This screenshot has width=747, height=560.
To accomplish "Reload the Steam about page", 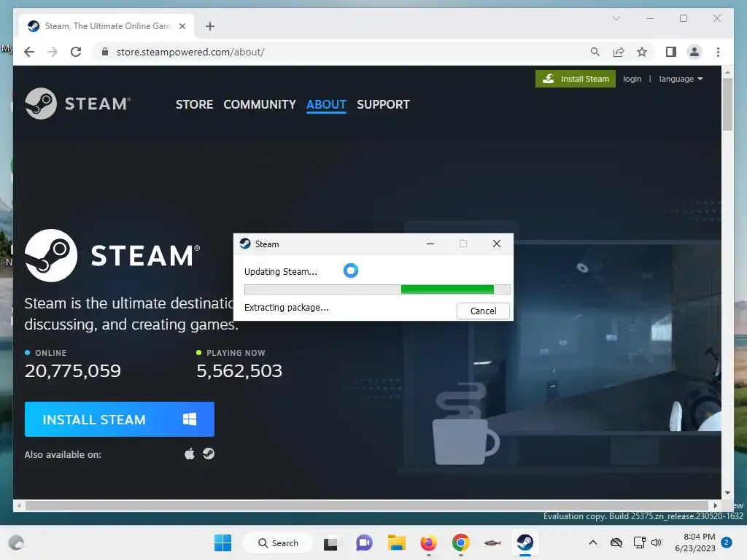I will point(76,52).
